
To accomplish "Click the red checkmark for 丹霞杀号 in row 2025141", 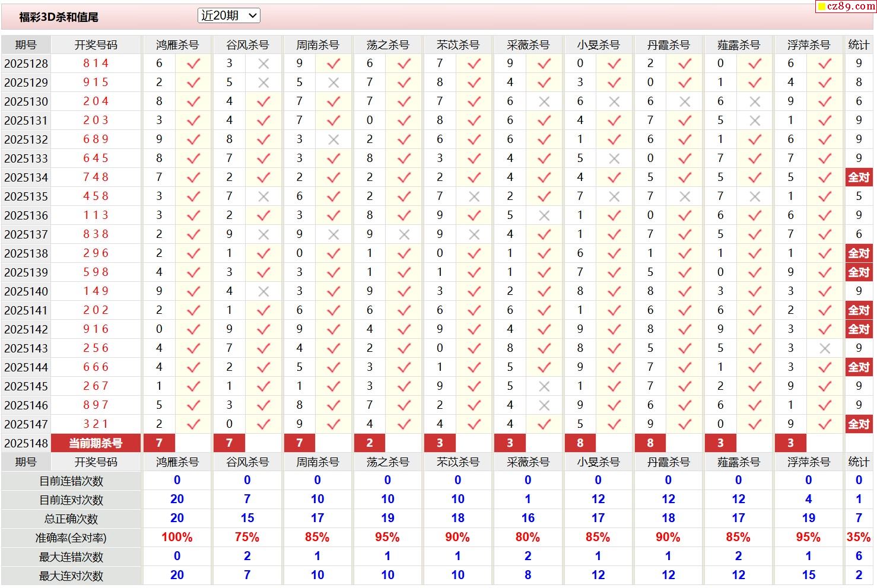I will point(685,310).
